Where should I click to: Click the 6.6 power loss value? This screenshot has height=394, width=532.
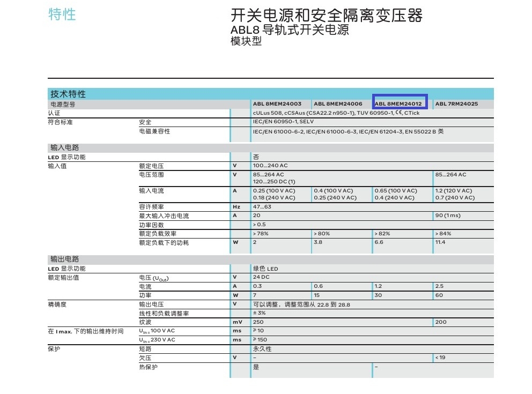[379, 242]
